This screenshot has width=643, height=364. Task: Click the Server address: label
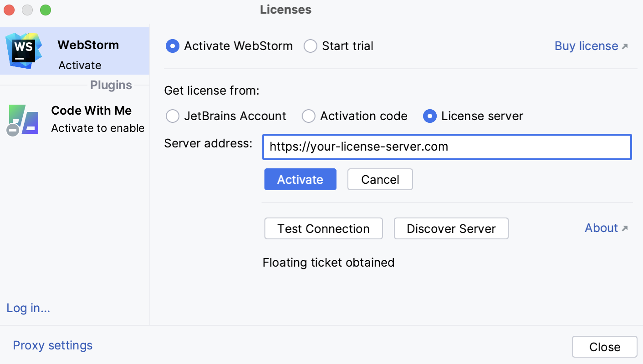(208, 143)
